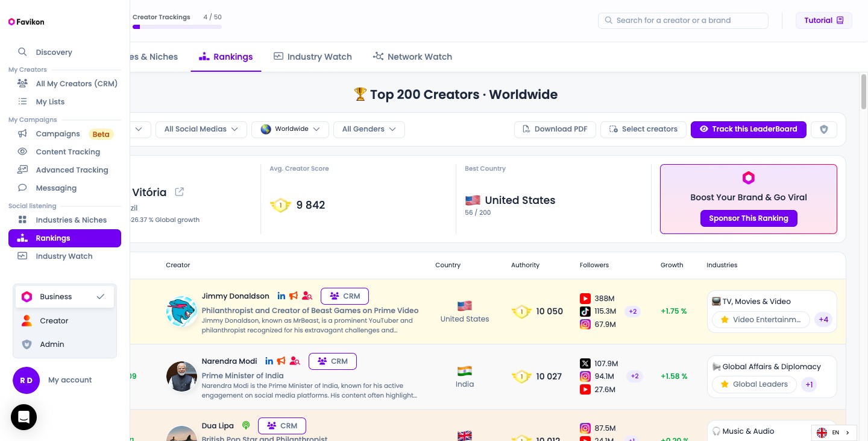Open the Worldwide country dropdown
This screenshot has height=441, width=868.
(290, 129)
